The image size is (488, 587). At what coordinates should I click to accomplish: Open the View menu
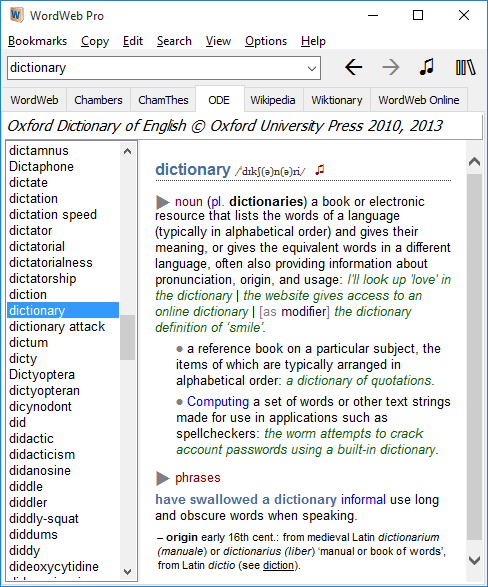coord(218,41)
